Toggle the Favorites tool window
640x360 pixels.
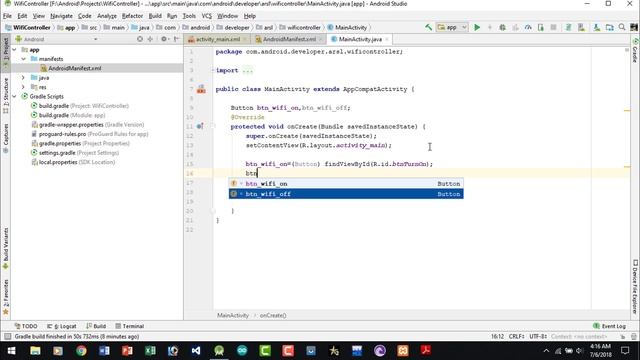click(x=6, y=297)
